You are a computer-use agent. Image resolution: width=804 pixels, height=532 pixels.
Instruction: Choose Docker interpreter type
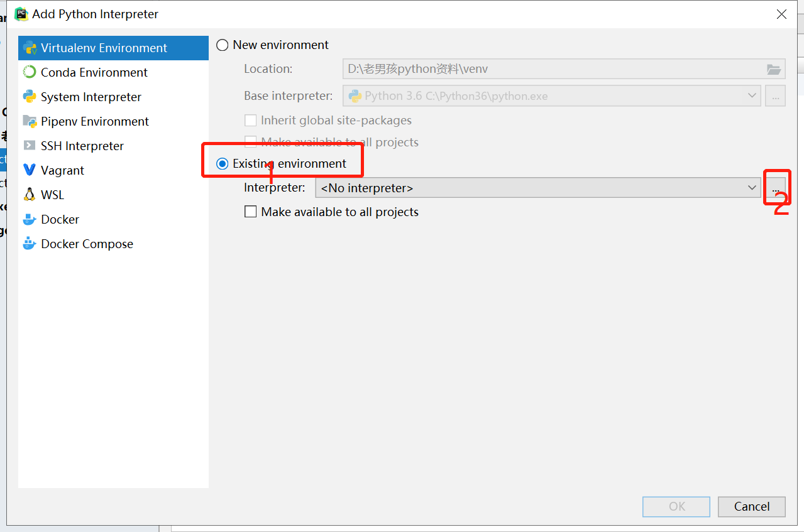pyautogui.click(x=113, y=219)
